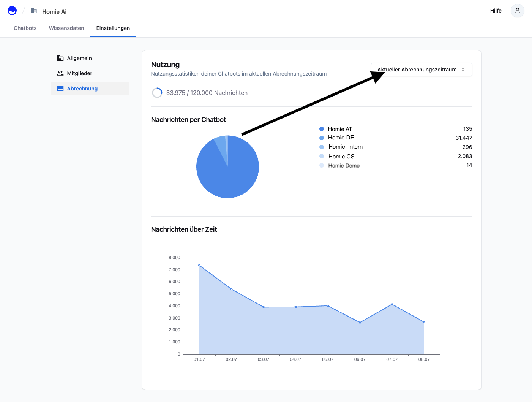
Task: Click the 07.07 data point on line chart
Action: pos(392,304)
